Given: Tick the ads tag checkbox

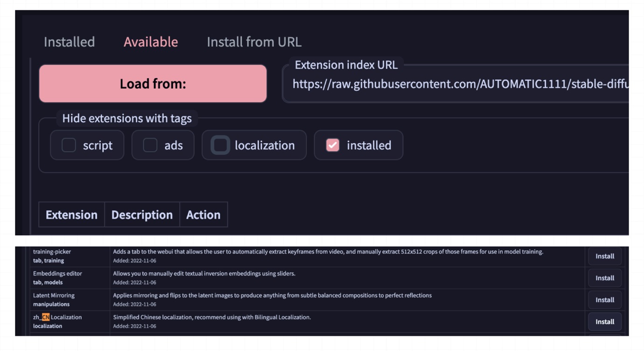Looking at the screenshot, I should (150, 145).
